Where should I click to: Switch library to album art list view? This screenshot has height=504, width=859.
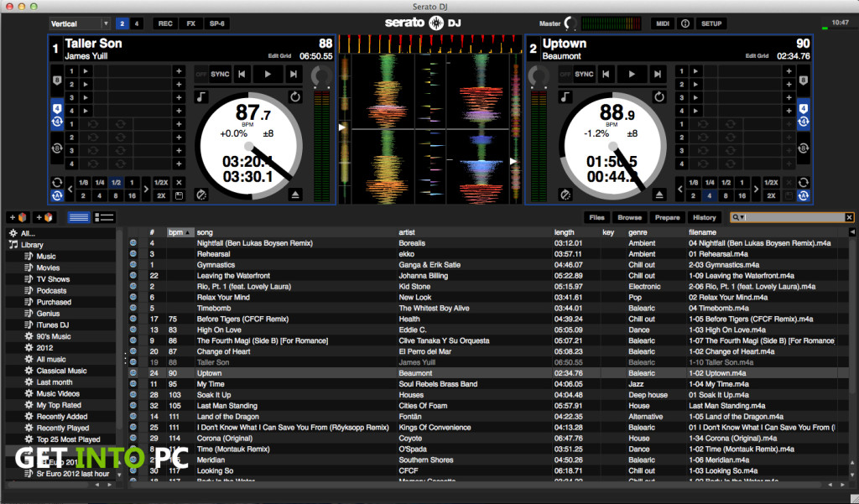[x=103, y=217]
